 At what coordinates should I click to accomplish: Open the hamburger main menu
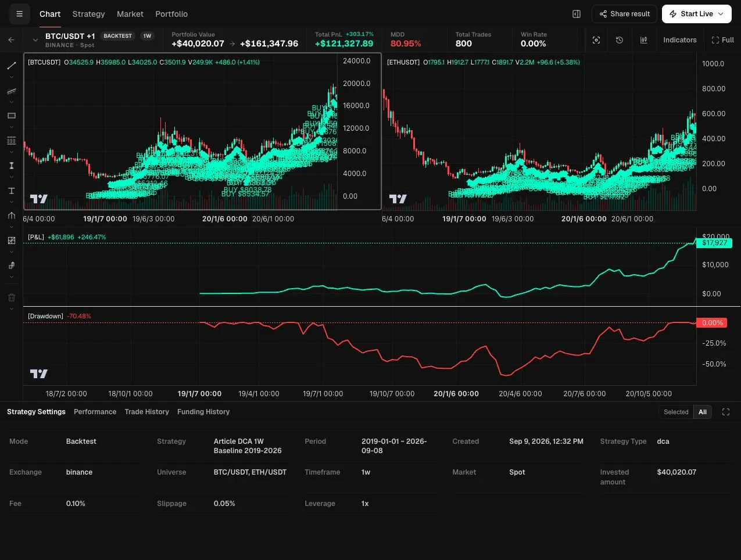click(x=19, y=14)
